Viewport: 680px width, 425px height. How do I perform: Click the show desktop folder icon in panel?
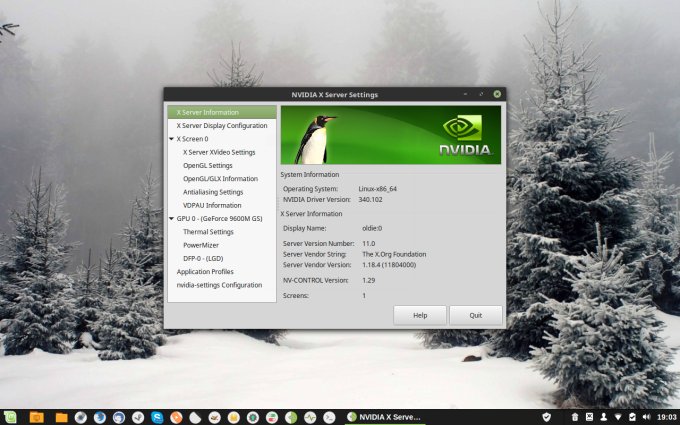click(x=37, y=417)
